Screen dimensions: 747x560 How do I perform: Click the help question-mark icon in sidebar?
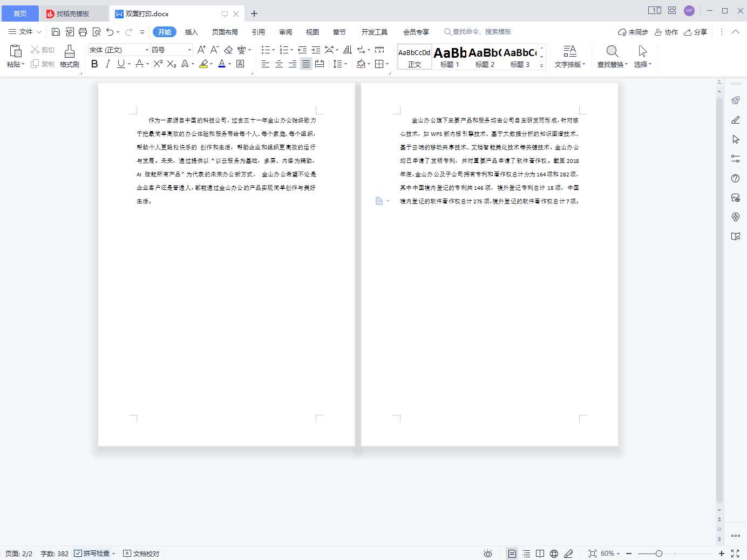coord(735,178)
